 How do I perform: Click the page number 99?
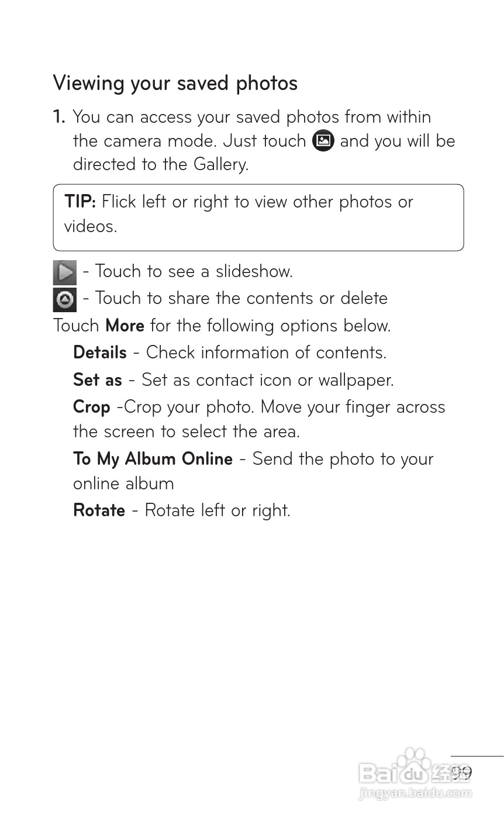461,773
